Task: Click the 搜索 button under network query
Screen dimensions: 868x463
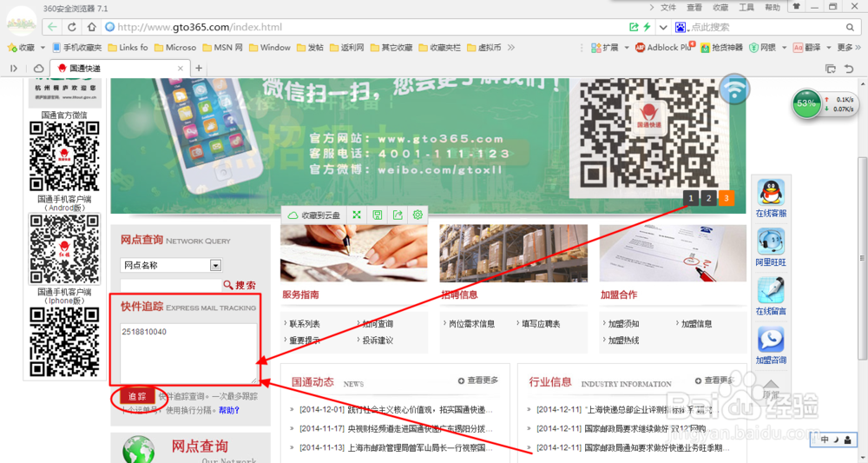Action: pyautogui.click(x=240, y=285)
